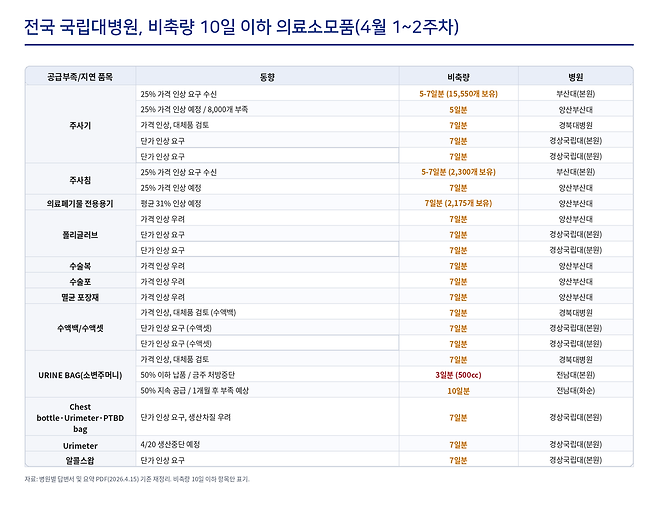The width and height of the screenshot is (658, 506).
Task: Click '7일분' in the Urimeter row
Action: tap(458, 445)
